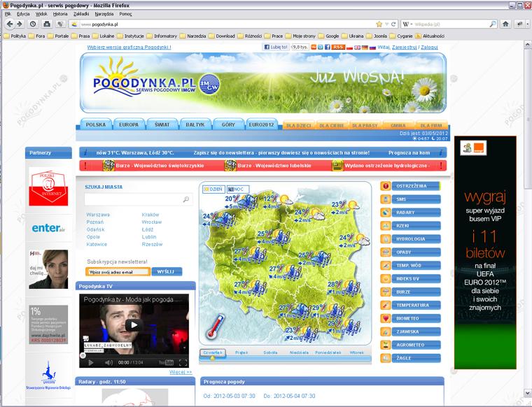Click the INDEKS UV sun icon
This screenshot has height=407, width=532.
click(x=386, y=278)
